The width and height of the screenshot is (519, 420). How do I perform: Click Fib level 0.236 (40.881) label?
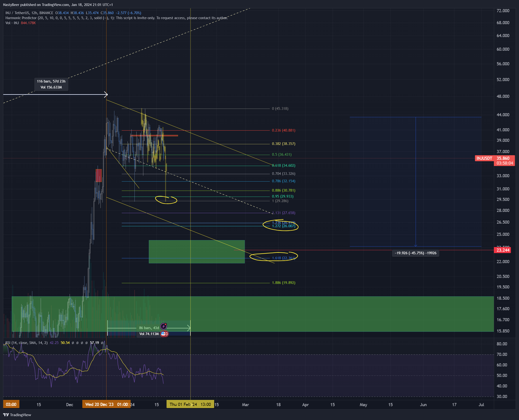pos(284,130)
